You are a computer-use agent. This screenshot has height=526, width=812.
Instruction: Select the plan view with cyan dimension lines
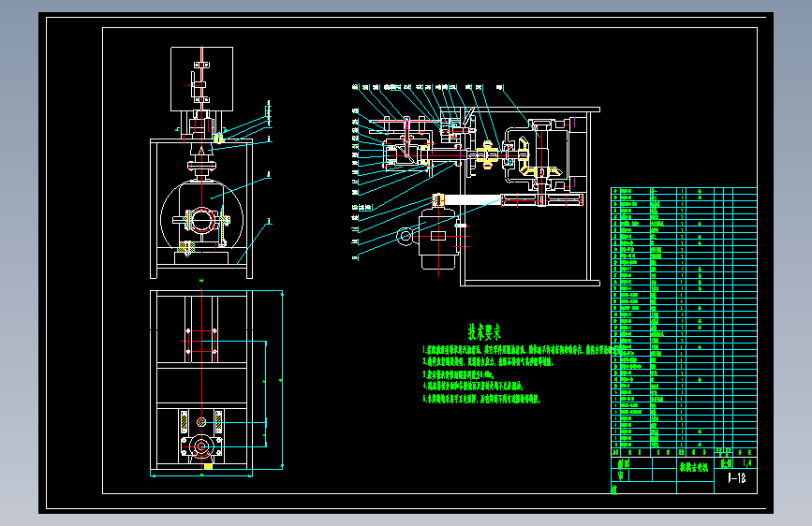216,383
